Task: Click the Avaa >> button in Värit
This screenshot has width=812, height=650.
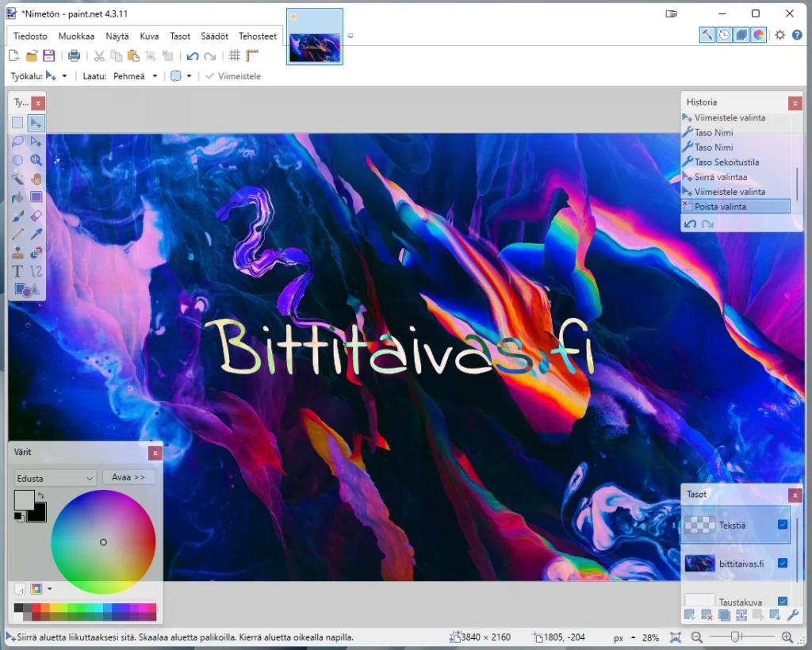Action: tap(128, 477)
